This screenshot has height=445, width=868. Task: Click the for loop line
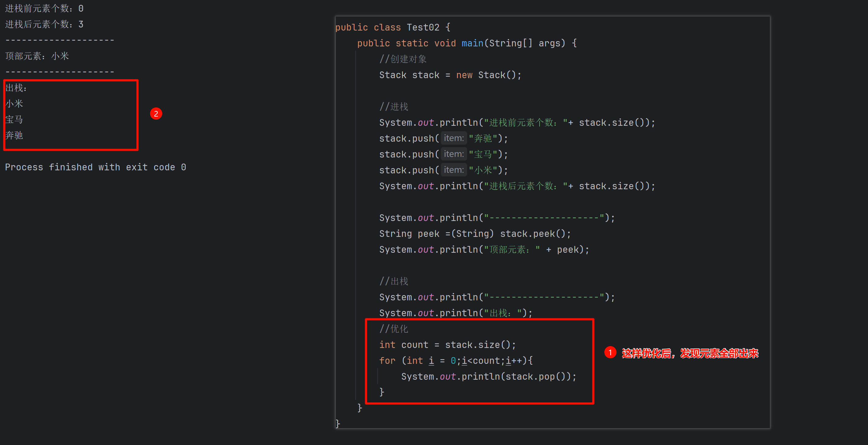click(456, 360)
